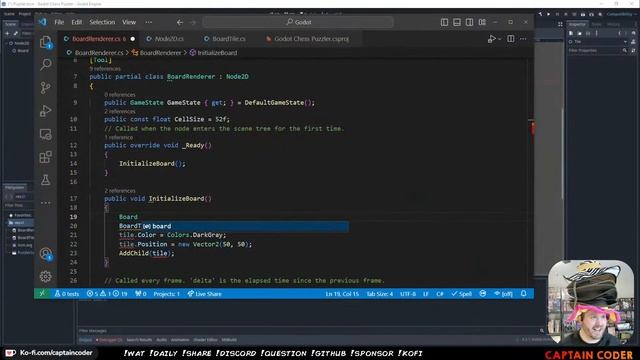Show the 0 tests status item

click(x=67, y=293)
